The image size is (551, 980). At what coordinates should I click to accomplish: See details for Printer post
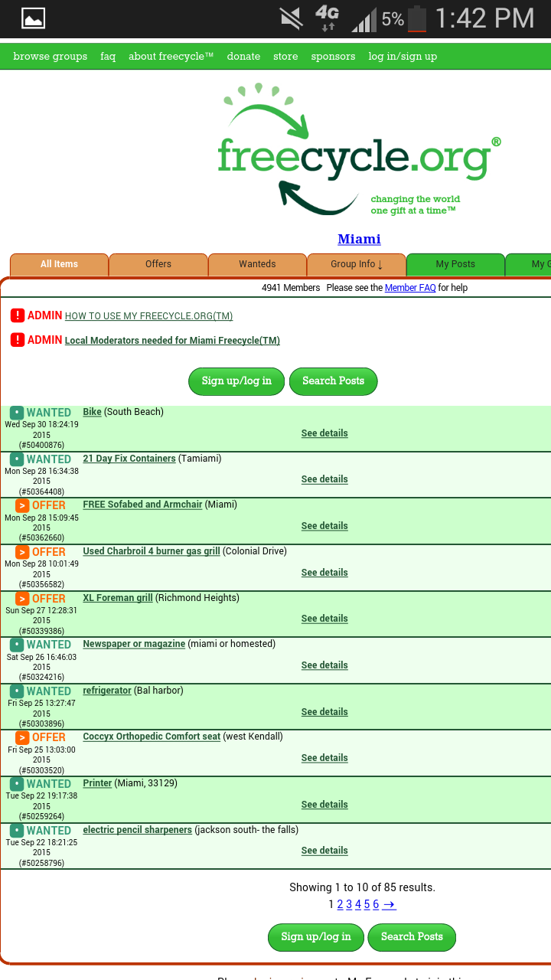click(x=324, y=805)
